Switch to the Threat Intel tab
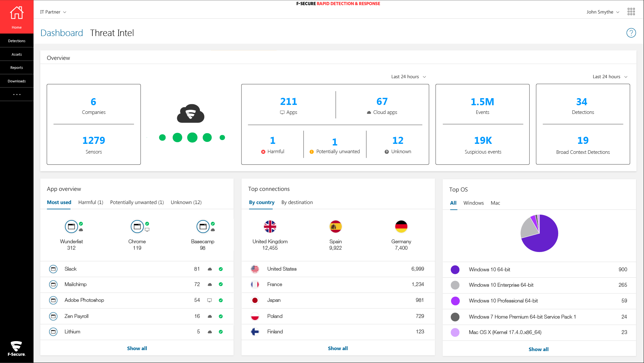This screenshot has height=363, width=644. 112,33
